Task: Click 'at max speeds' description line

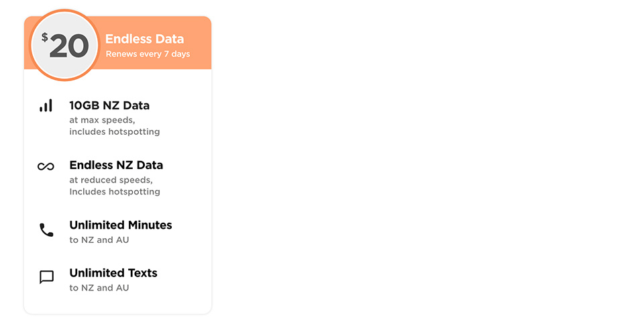Action: click(x=102, y=120)
